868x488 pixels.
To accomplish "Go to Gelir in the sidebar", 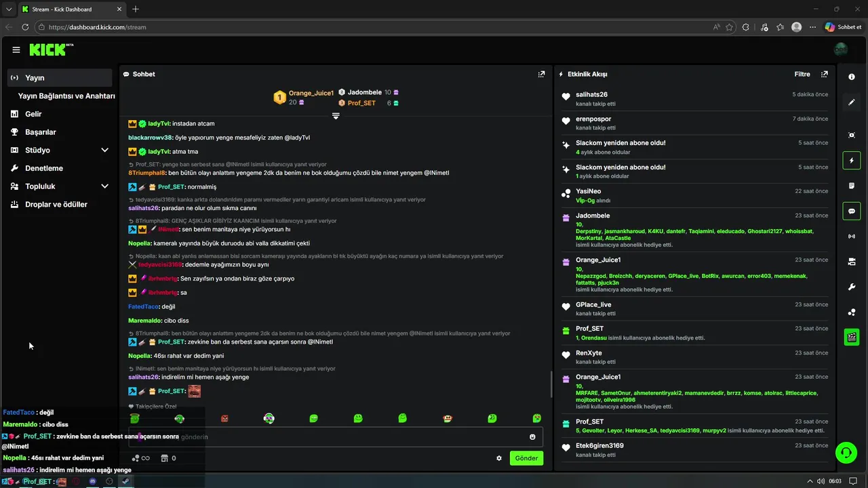I will point(33,114).
